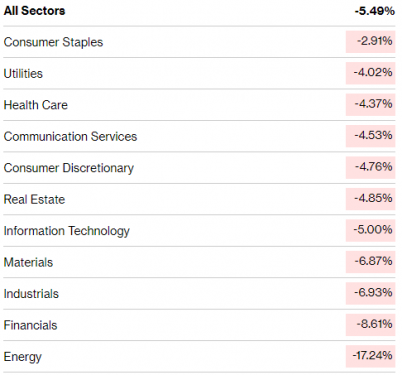402x375 pixels.
Task: Click the -5.49% All Sectors total
Action: coord(375,11)
